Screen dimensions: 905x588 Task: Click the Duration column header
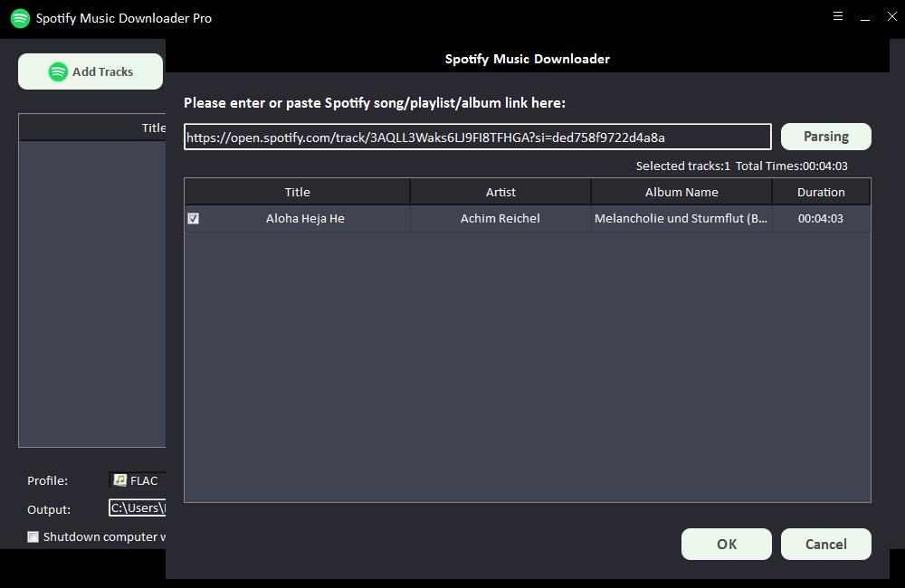pos(821,192)
